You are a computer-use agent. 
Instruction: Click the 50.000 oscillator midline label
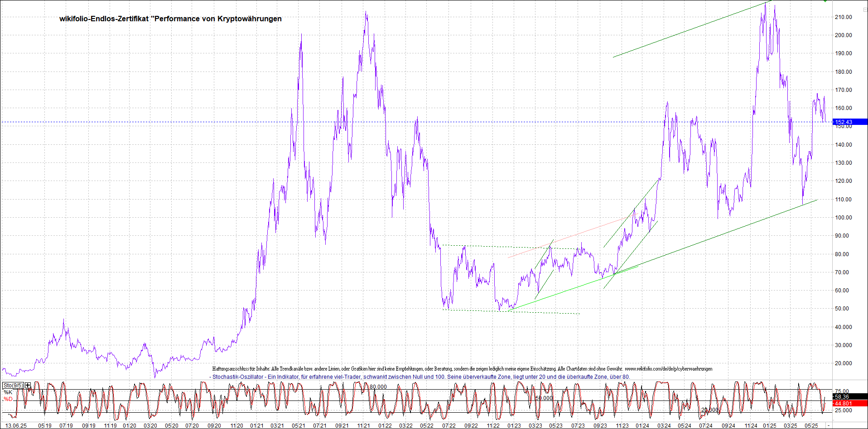click(x=544, y=398)
